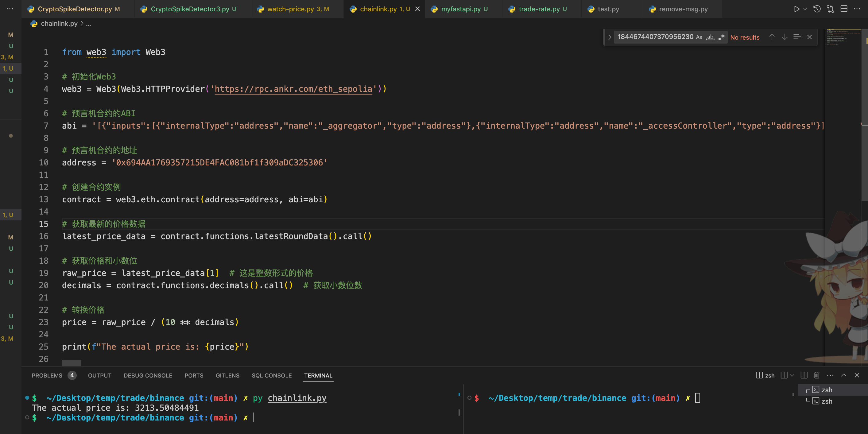Screen dimensions: 868x434
Task: Click the zsh profile label in panel toolbar
Action: click(x=765, y=375)
